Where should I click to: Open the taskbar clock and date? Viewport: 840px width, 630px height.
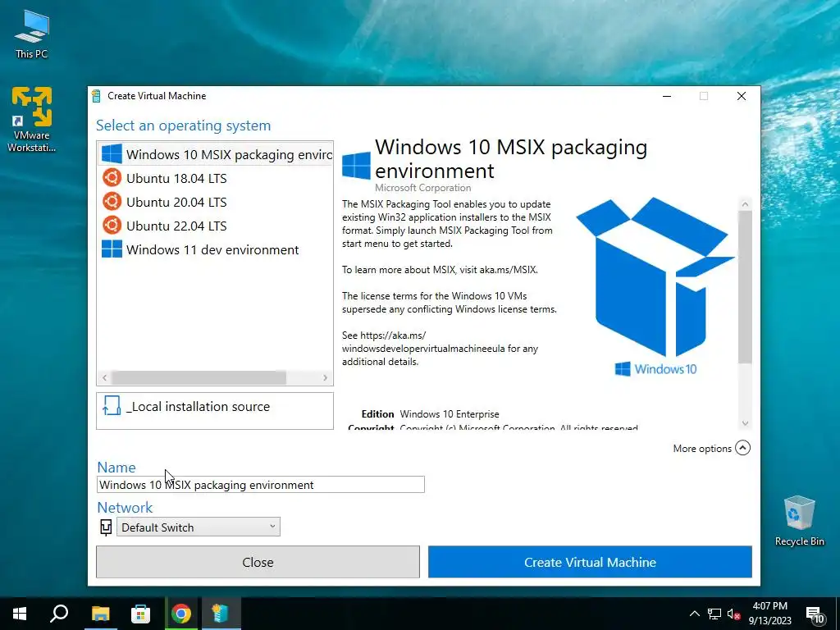(x=769, y=614)
